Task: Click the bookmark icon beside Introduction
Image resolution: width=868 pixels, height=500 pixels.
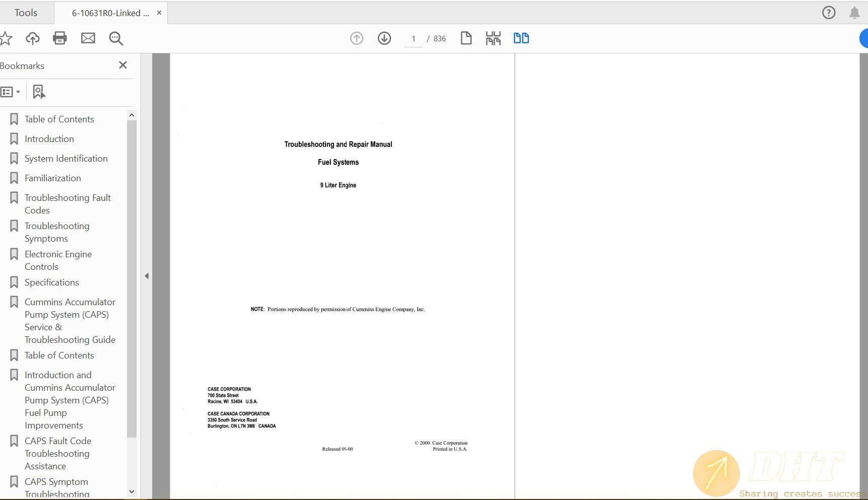Action: (x=14, y=139)
